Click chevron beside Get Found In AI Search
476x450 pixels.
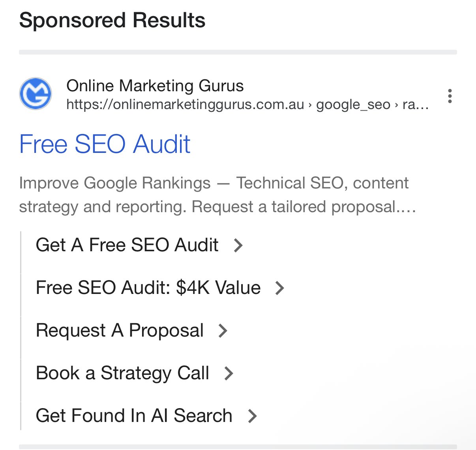[252, 416]
